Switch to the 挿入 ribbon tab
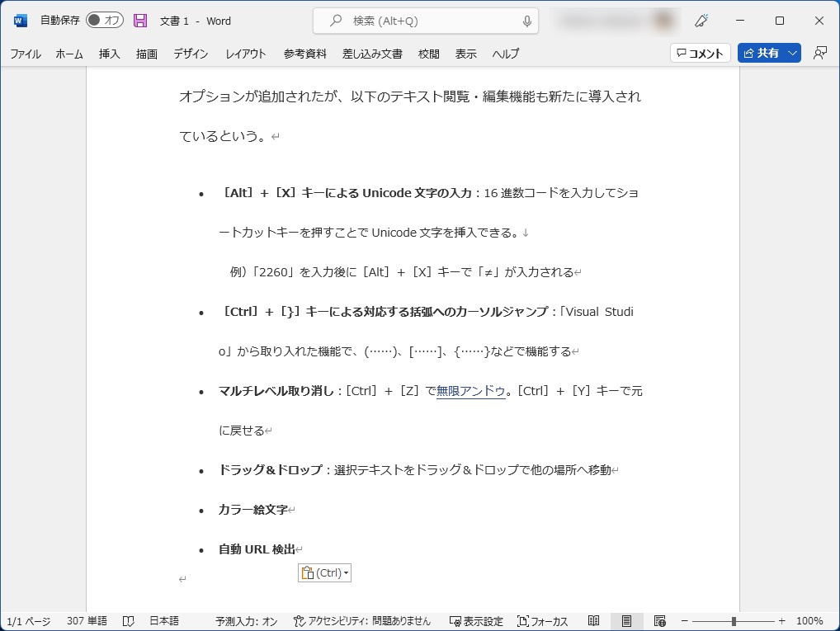 click(110, 54)
